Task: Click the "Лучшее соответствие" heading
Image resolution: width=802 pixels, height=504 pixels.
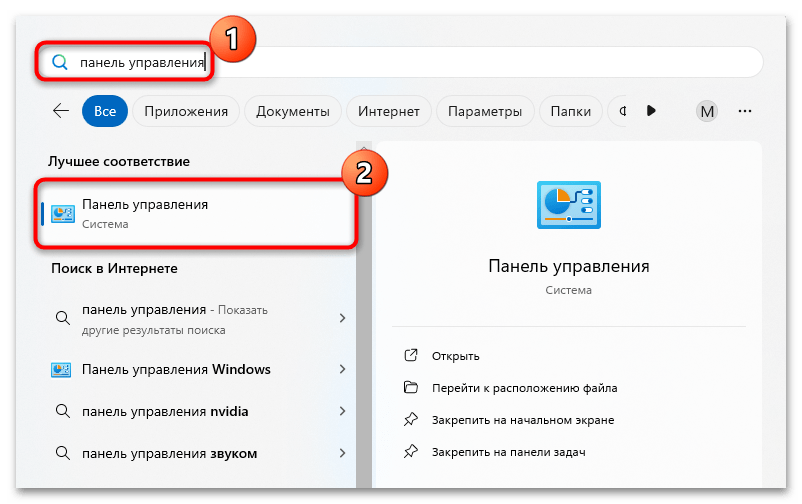Action: coord(119,162)
